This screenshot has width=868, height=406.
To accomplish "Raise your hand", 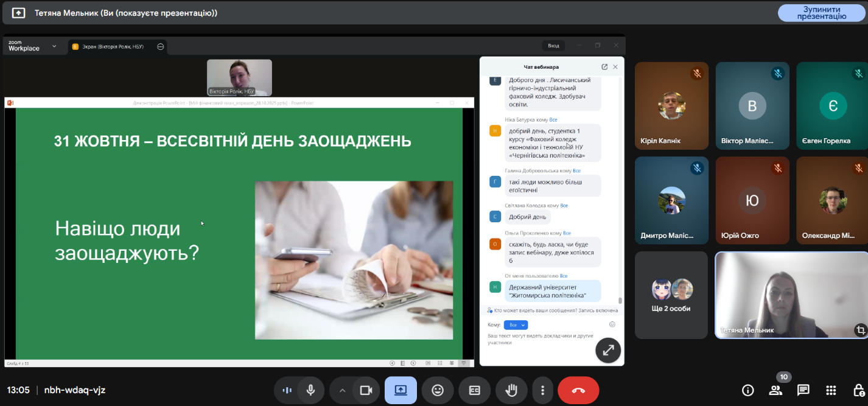I will [511, 390].
